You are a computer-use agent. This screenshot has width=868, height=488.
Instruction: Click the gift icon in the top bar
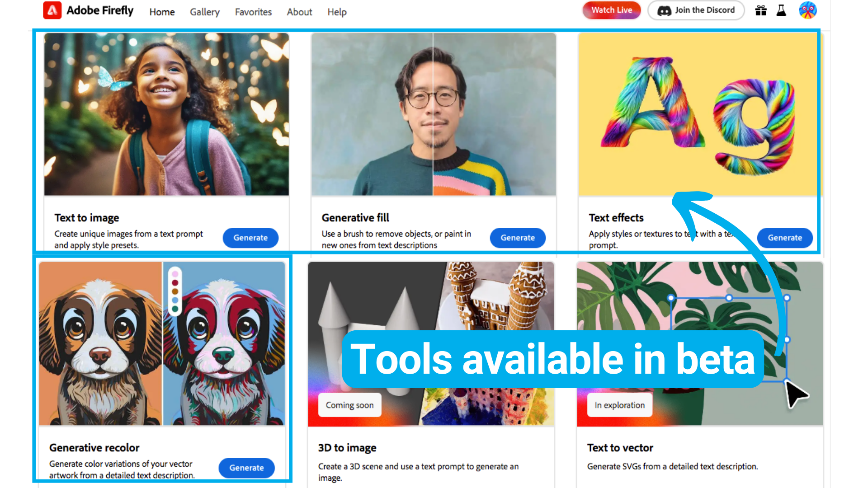point(764,11)
